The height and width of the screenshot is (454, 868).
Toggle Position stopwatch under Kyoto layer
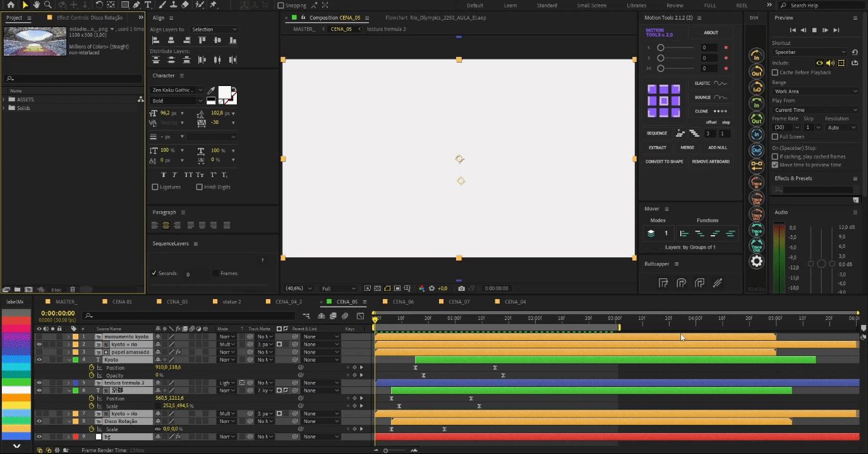click(x=91, y=368)
